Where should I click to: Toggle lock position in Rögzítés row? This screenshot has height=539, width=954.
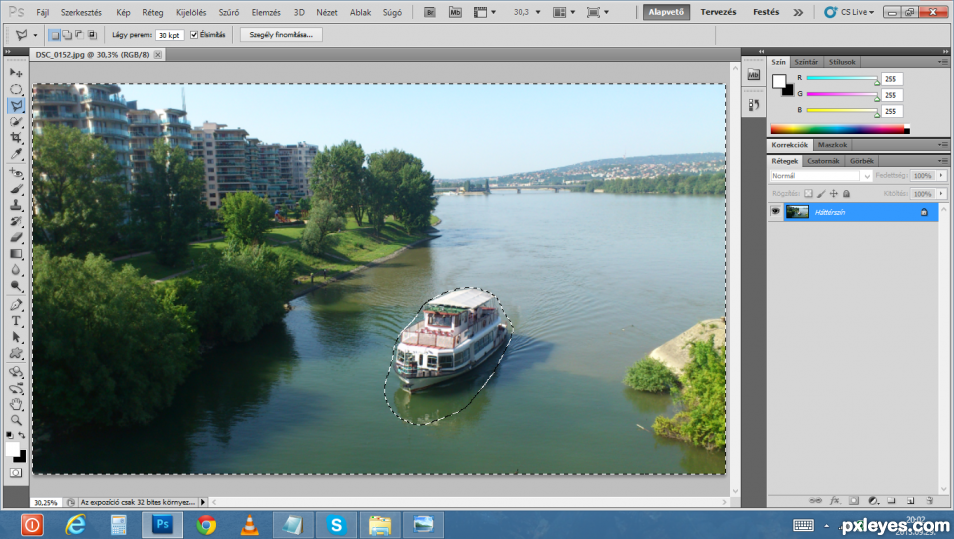(834, 193)
